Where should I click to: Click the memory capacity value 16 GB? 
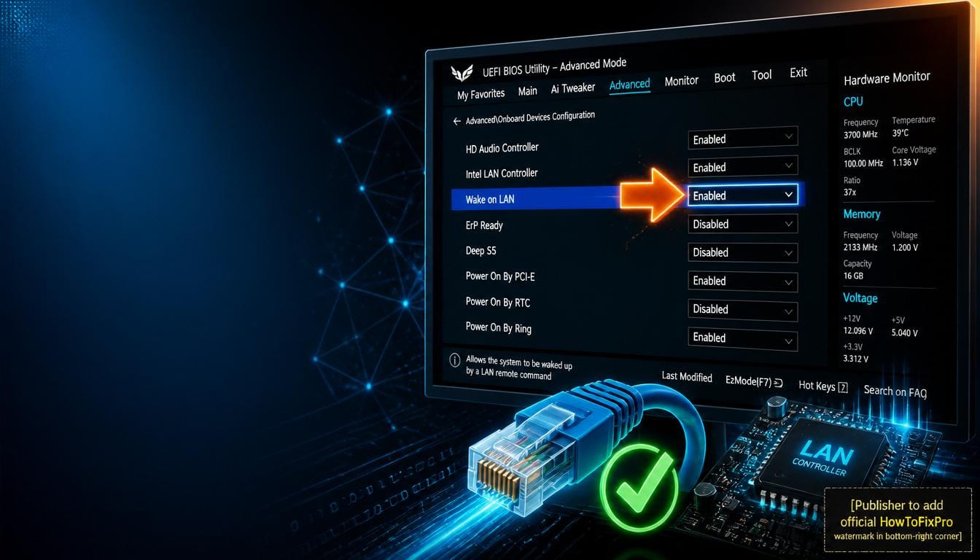point(853,276)
